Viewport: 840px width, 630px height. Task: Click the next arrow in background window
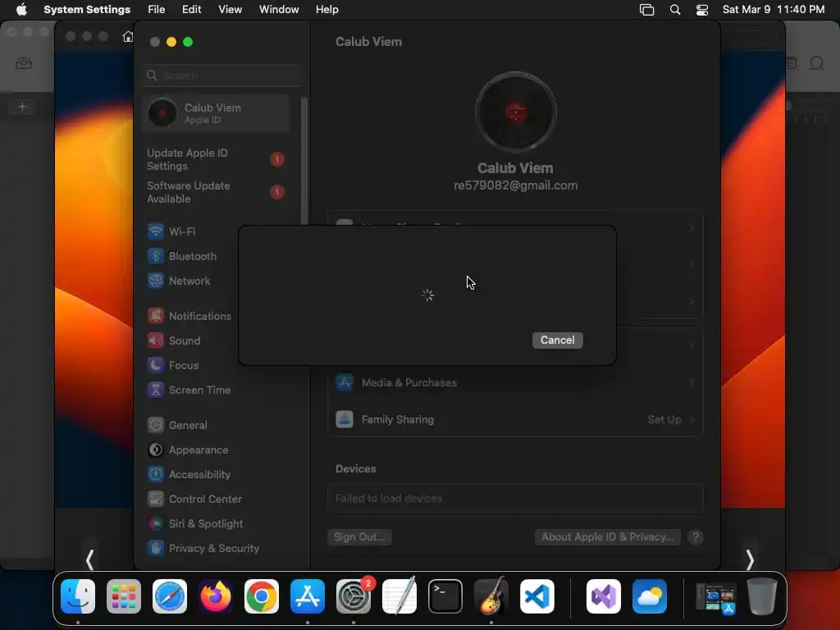click(x=750, y=559)
